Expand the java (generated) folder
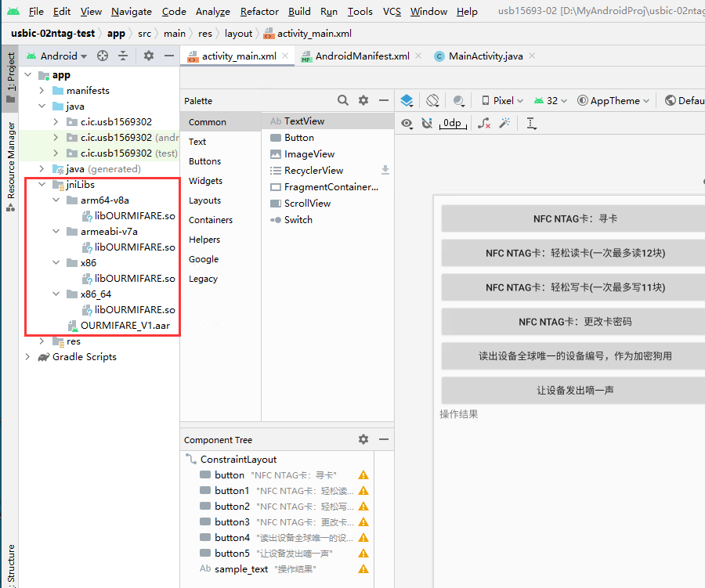The image size is (705, 588). pyautogui.click(x=42, y=168)
